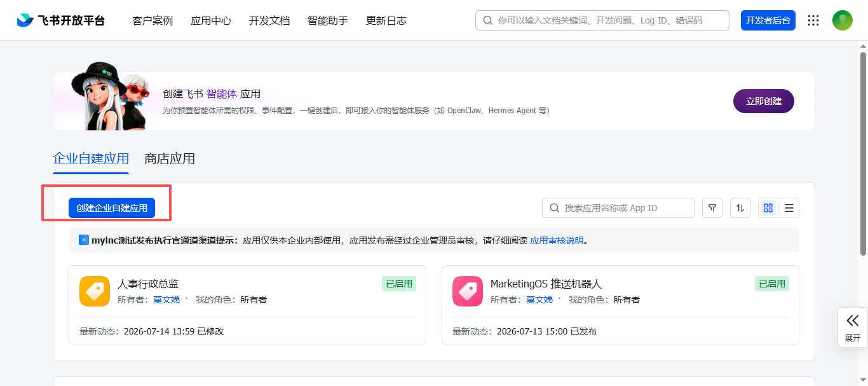This screenshot has width=868, height=386.
Task: Click the search magnifier icon in top bar
Action: coord(488,20)
